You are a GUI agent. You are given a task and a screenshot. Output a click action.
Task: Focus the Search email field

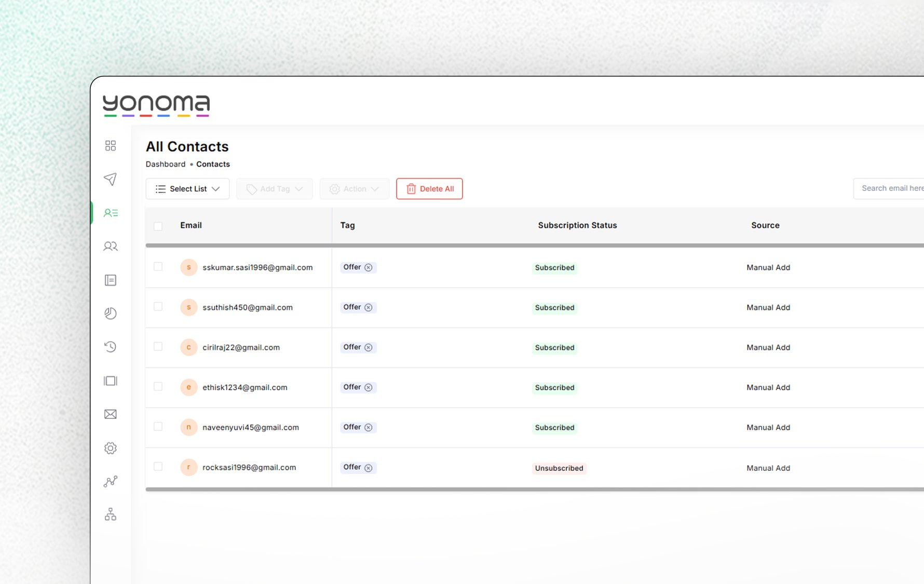[x=890, y=188]
